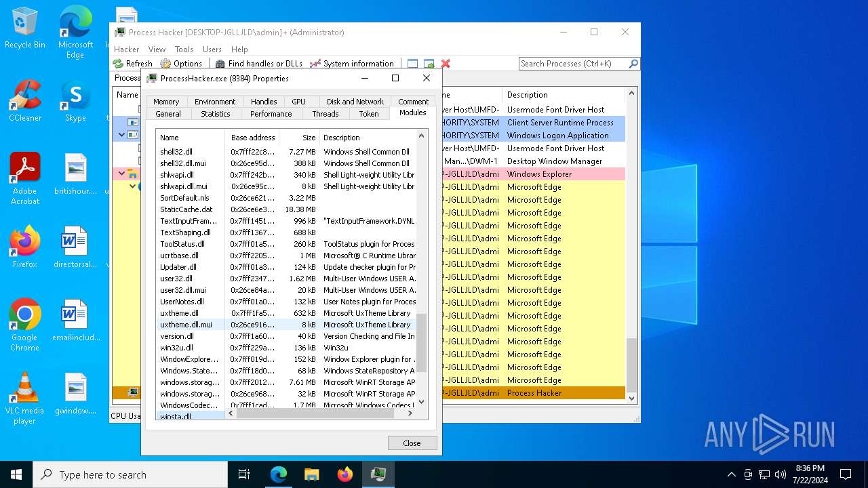Open File Explorer from taskbar
The width and height of the screenshot is (868, 488).
tap(311, 474)
